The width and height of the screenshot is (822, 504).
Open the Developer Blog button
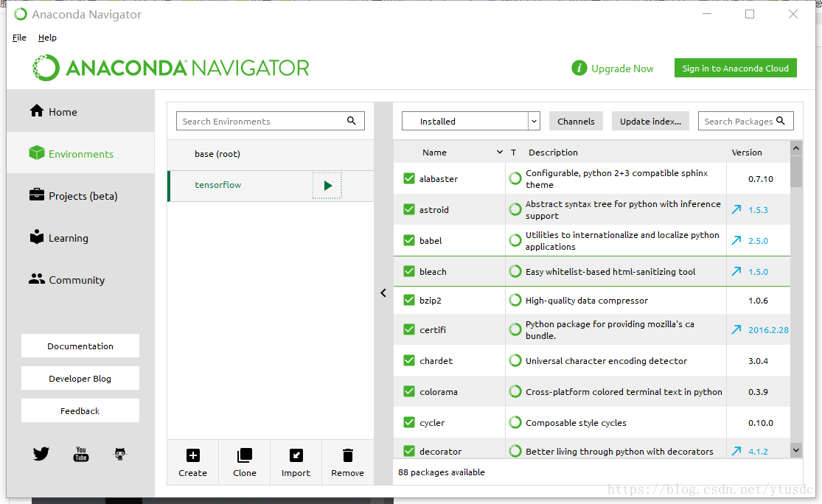80,378
